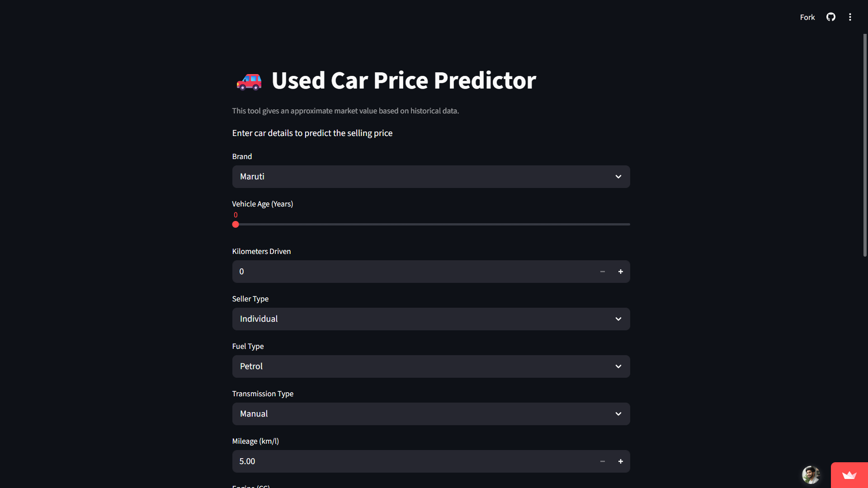Click the car emoji in the page title

coord(249,81)
